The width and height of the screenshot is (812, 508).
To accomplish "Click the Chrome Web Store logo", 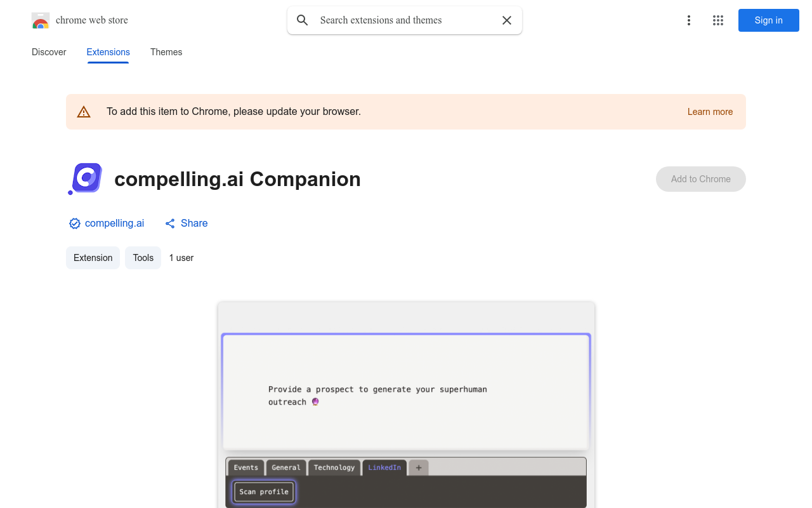I will (x=41, y=20).
